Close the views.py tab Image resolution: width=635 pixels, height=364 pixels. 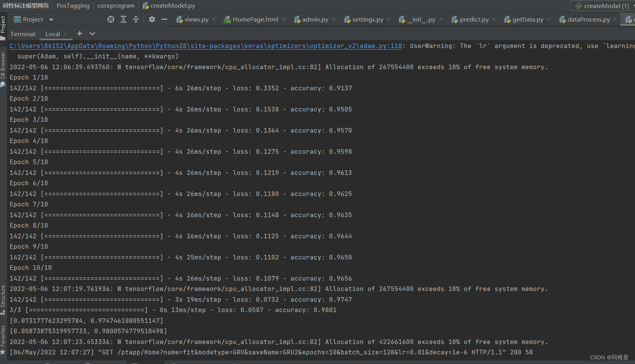(214, 19)
